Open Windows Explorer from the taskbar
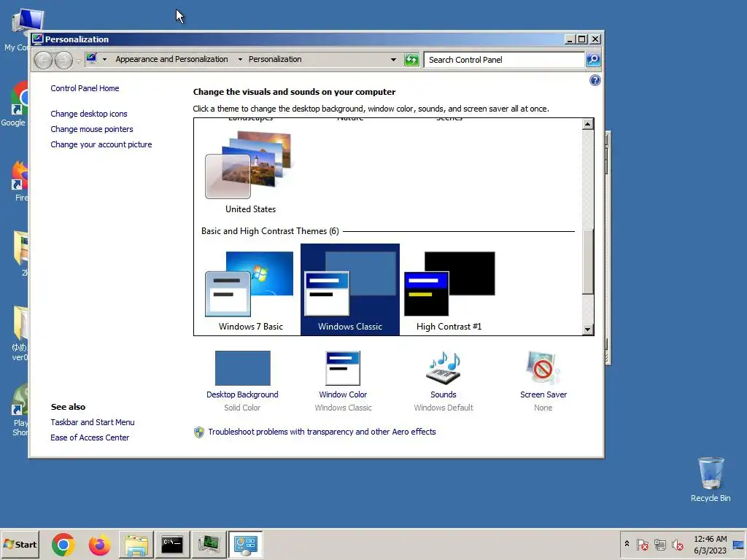Viewport: 747px width, 560px height. click(136, 544)
